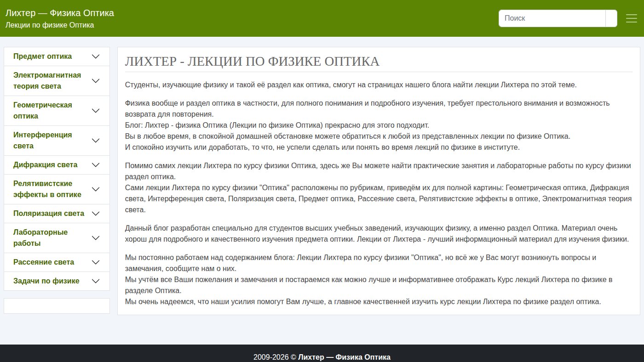The image size is (644, 362).
Task: Open the Задачи по физике sidebar section
Action: click(57, 281)
